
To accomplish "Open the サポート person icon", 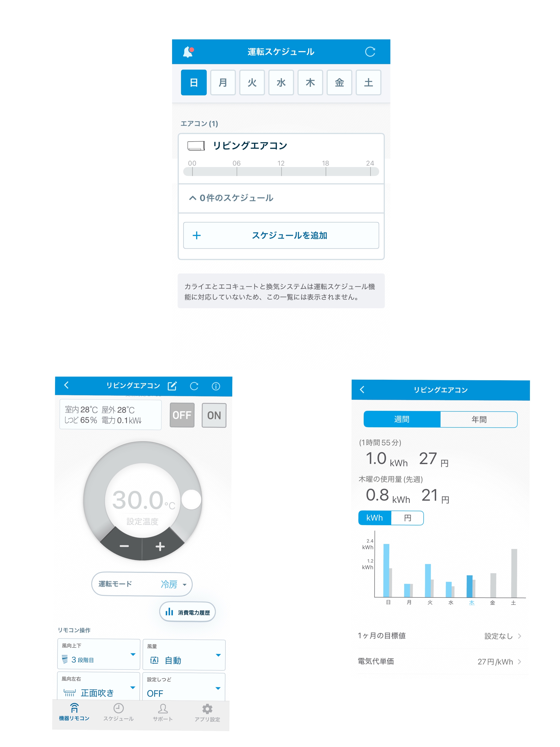I will [x=163, y=709].
